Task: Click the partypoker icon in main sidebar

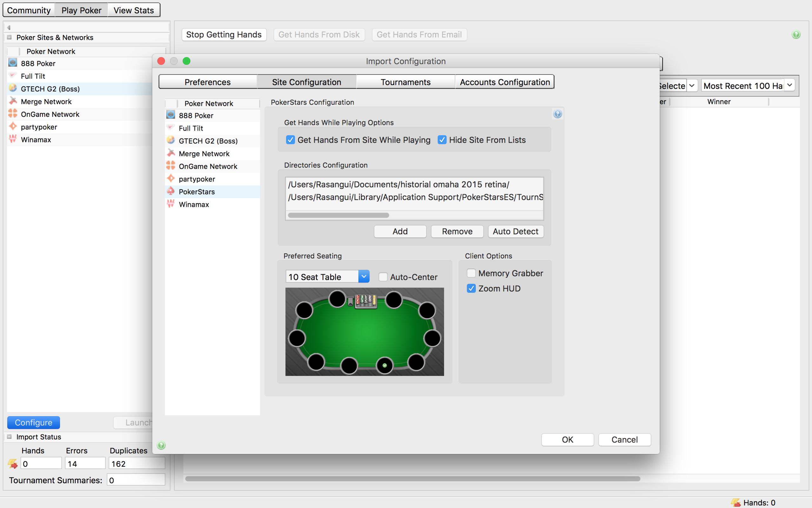Action: pos(13,126)
